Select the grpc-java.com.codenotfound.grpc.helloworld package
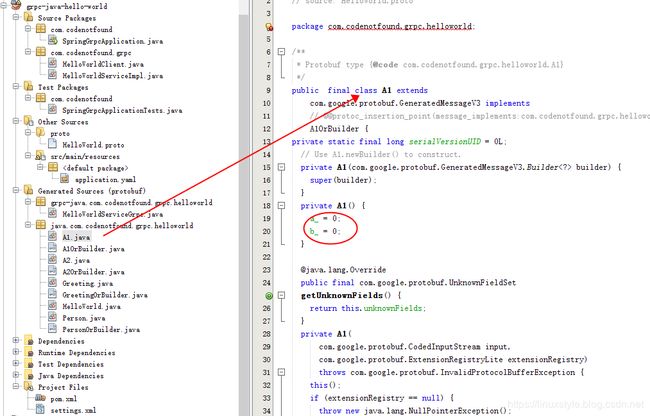The image size is (650, 416). (x=131, y=202)
